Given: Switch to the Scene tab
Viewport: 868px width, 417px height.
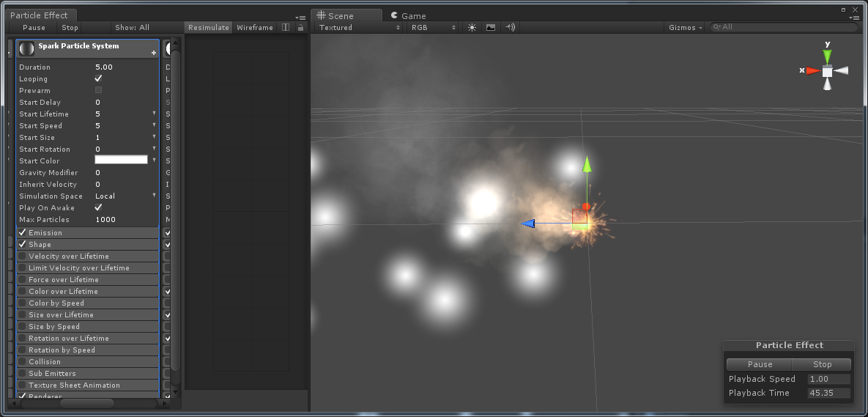Looking at the screenshot, I should pyautogui.click(x=346, y=16).
